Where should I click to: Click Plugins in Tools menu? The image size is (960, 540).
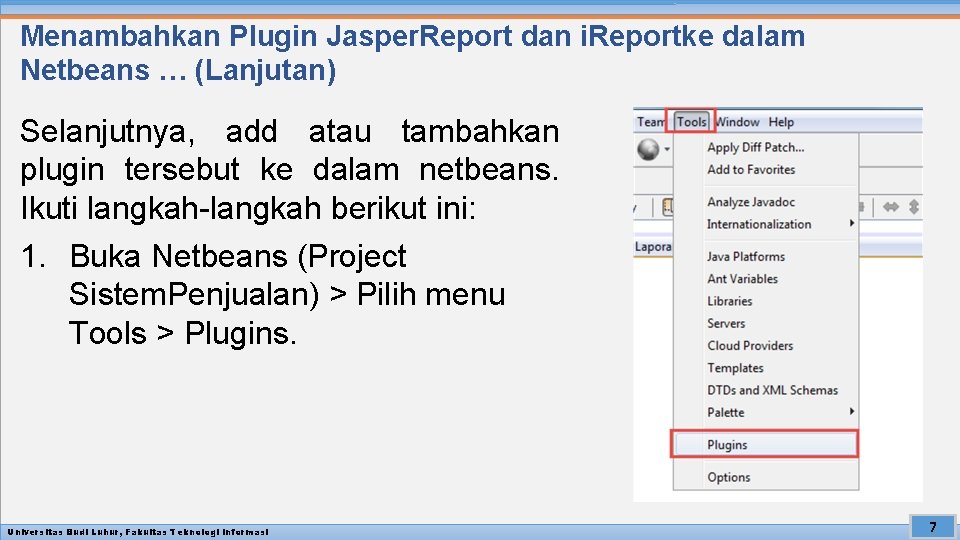pos(765,444)
